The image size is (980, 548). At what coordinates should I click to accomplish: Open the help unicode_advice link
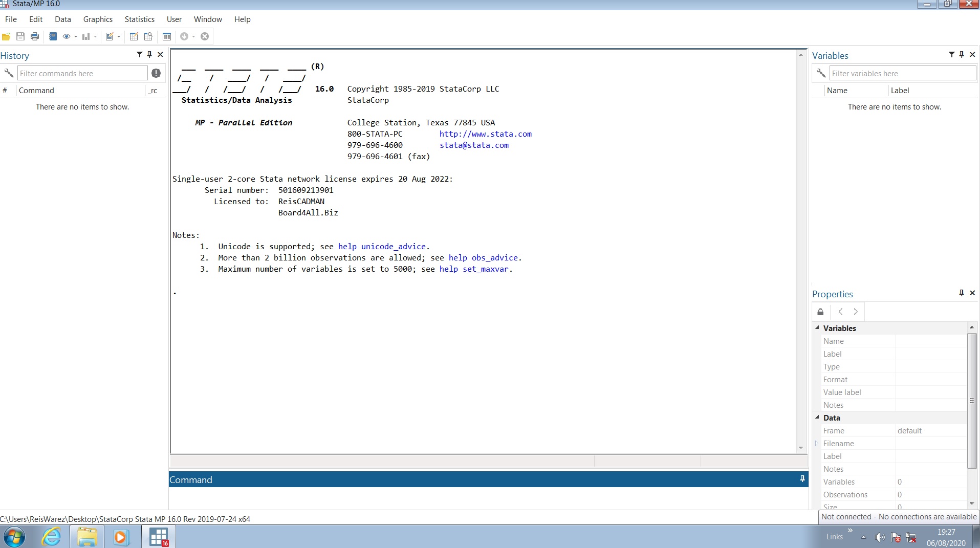point(382,247)
